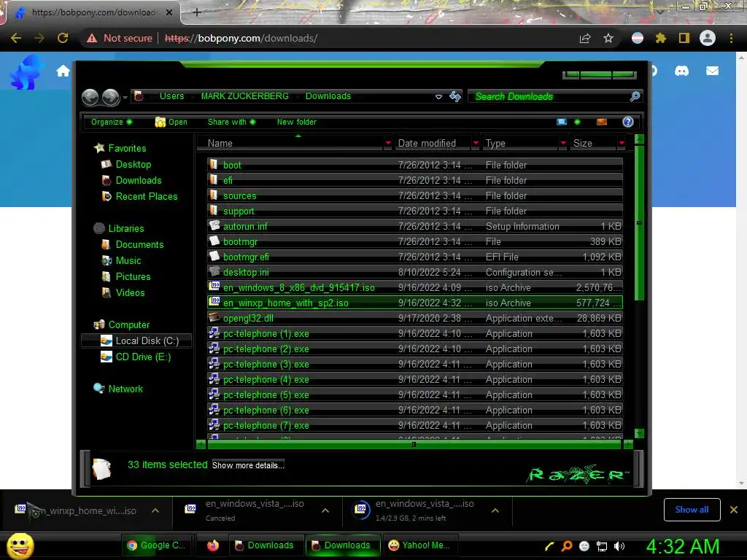Click the horizontal scrollbar in file list

[414, 444]
